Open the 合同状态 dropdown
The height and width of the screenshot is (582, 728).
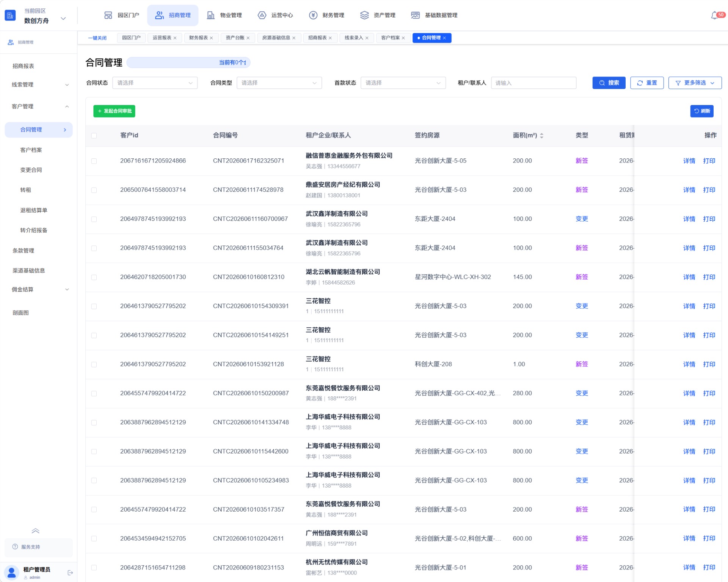point(155,83)
